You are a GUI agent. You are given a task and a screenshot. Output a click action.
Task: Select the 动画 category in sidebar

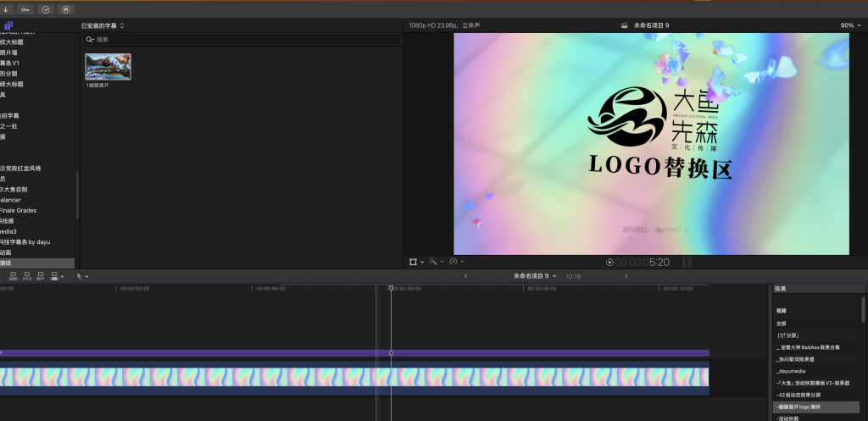click(x=6, y=252)
